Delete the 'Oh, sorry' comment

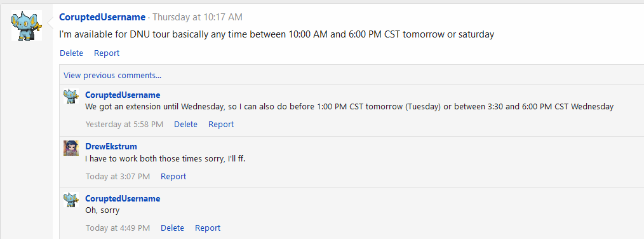pyautogui.click(x=172, y=228)
